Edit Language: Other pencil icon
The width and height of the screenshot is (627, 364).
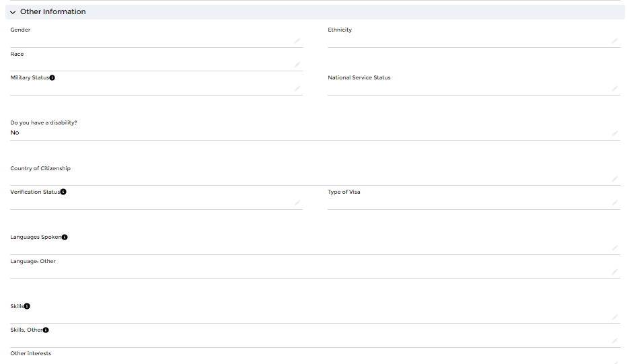[615, 272]
